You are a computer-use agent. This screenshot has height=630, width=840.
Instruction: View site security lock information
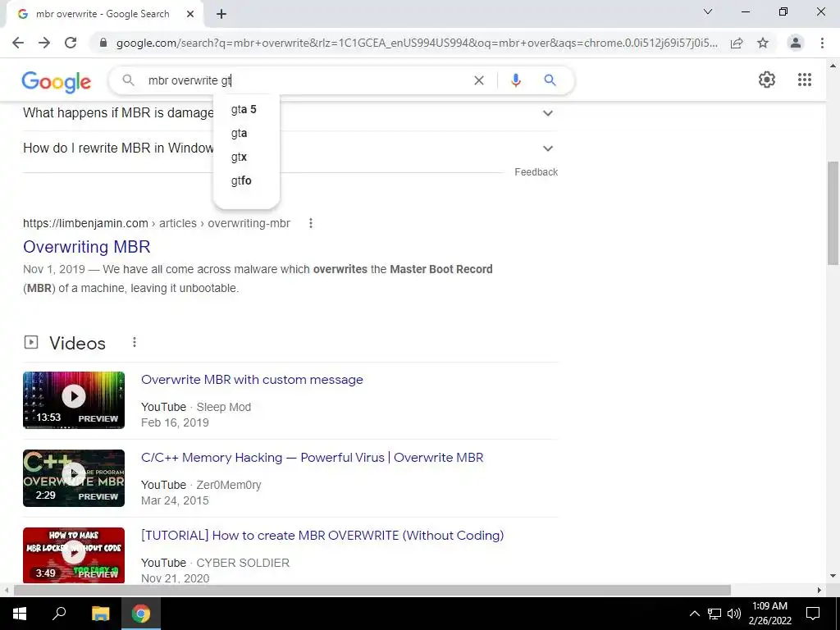[x=103, y=43]
